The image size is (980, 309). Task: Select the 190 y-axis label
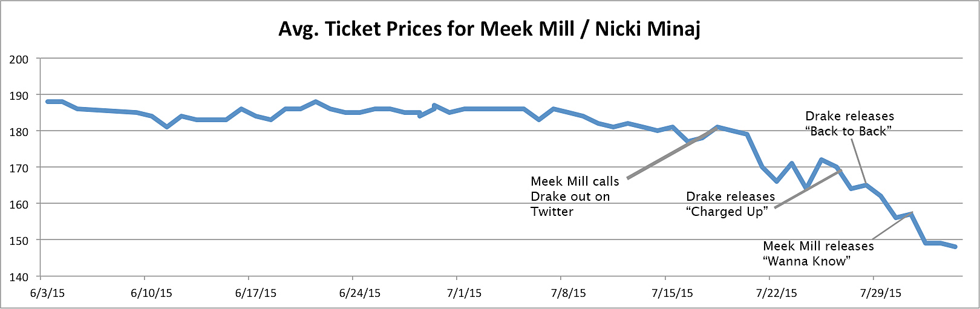tap(19, 95)
